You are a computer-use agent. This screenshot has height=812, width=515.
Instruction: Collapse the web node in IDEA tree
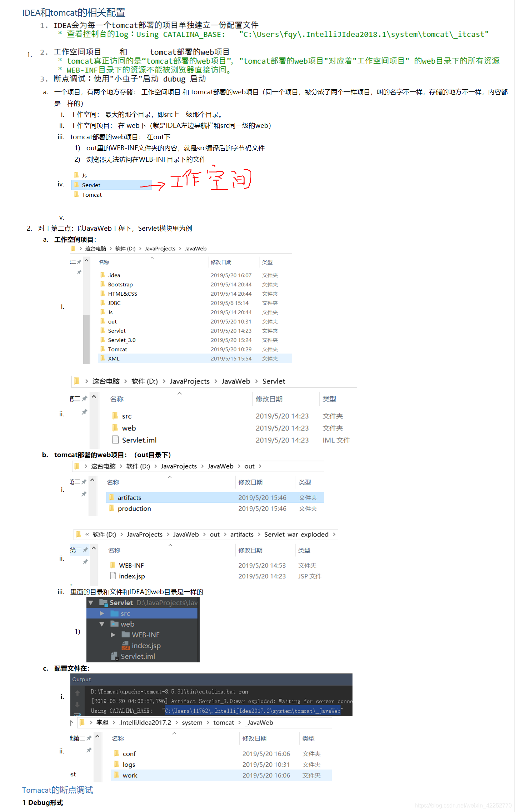pyautogui.click(x=102, y=624)
